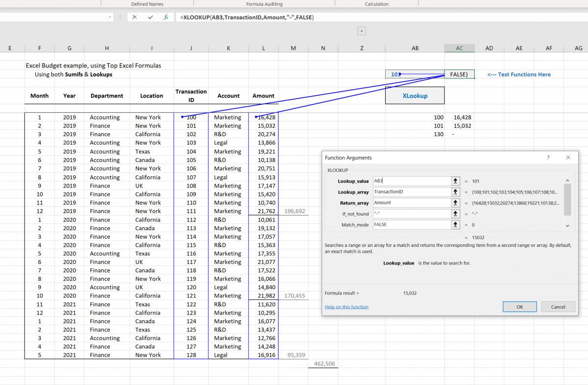Screen dimensions: 588x385
Task: Click the Match_mode range selector arrow
Action: click(455, 225)
